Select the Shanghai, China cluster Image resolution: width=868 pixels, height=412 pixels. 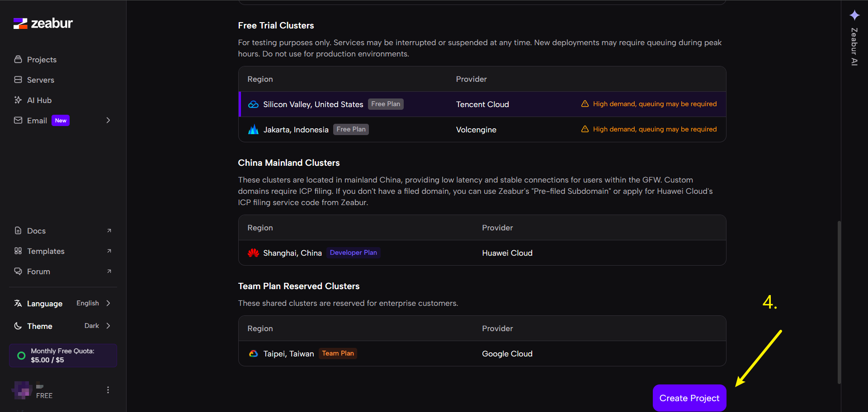coord(482,253)
